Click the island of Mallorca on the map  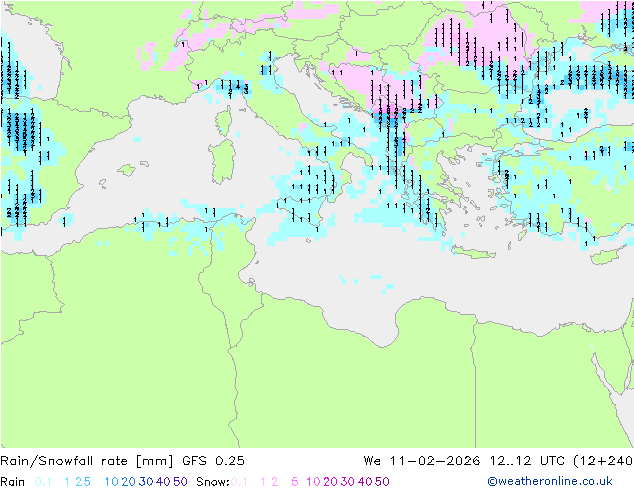point(127,170)
